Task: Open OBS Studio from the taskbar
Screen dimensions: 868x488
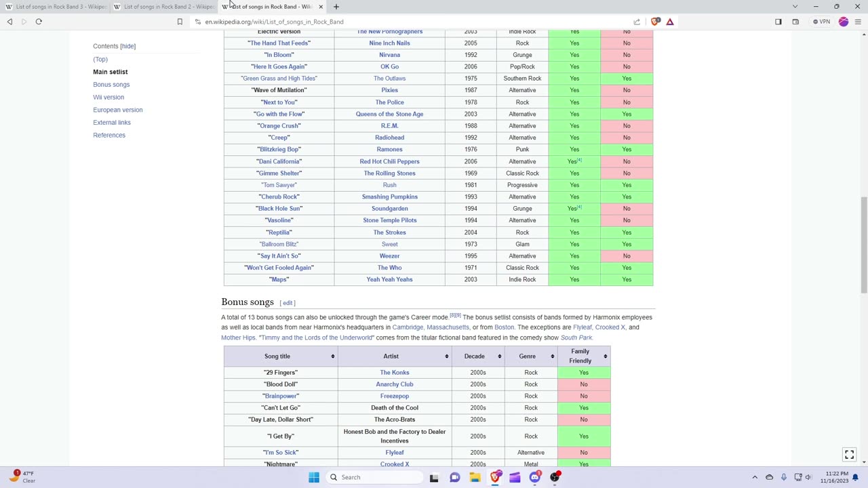Action: point(555,477)
